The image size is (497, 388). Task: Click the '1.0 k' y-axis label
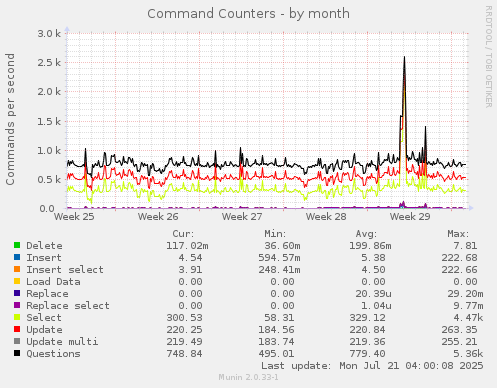pos(49,150)
